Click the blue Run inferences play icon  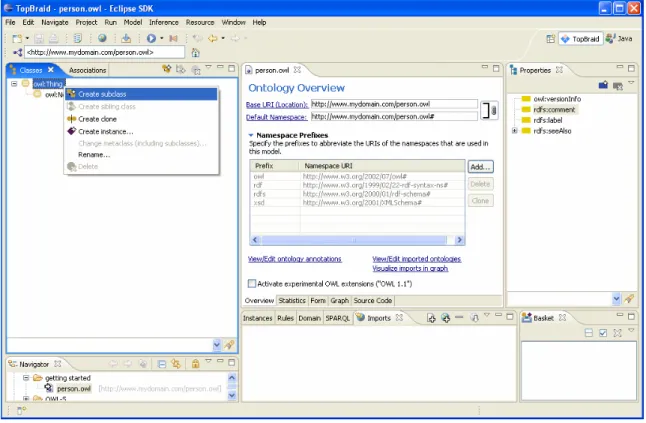point(151,38)
